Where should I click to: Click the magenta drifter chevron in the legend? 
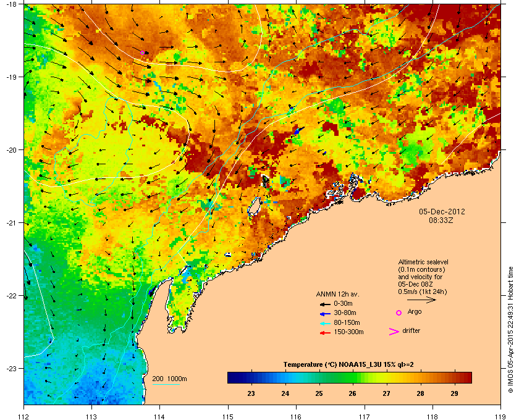coord(394,332)
